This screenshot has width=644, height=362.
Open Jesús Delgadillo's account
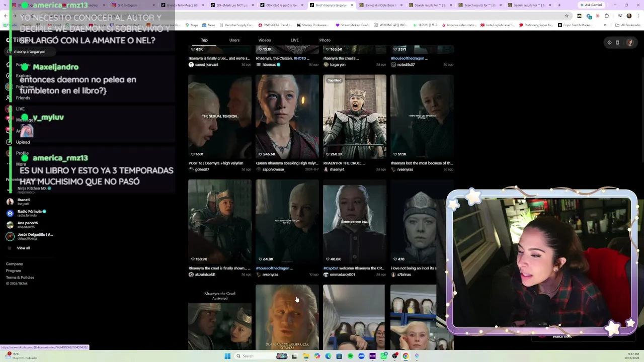coord(30,236)
